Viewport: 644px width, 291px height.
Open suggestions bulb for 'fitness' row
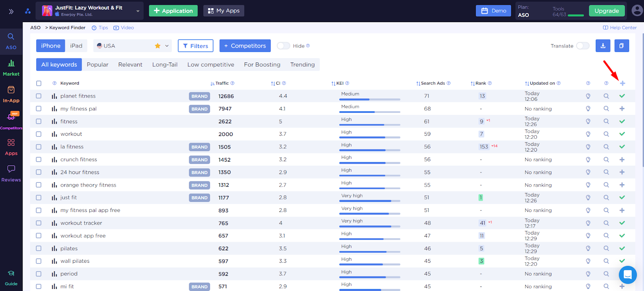tap(588, 121)
